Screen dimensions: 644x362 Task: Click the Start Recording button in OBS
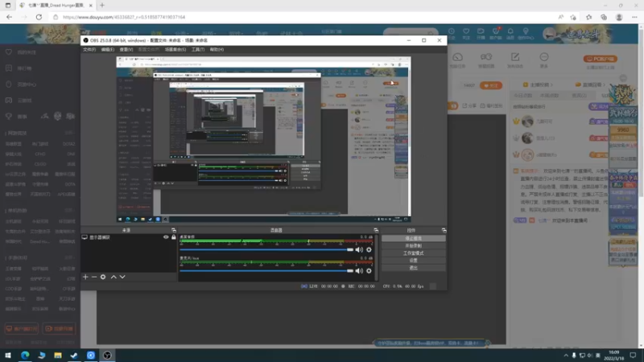tap(414, 245)
